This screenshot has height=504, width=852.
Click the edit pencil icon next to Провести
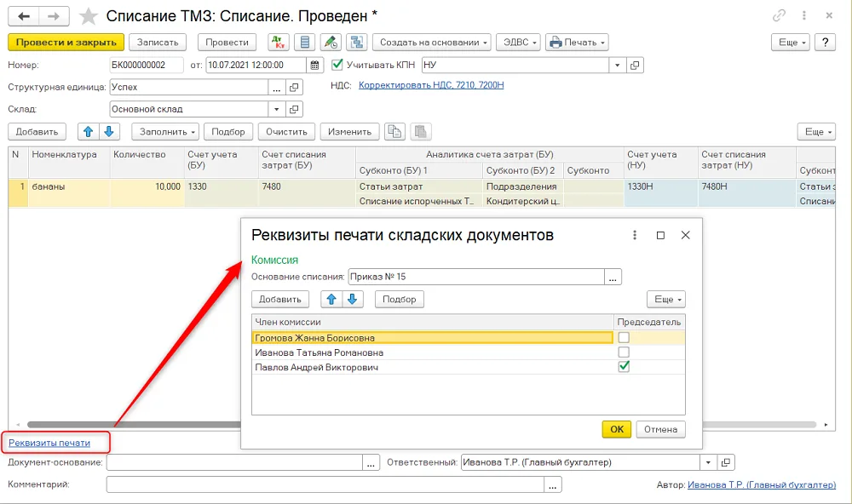click(331, 42)
